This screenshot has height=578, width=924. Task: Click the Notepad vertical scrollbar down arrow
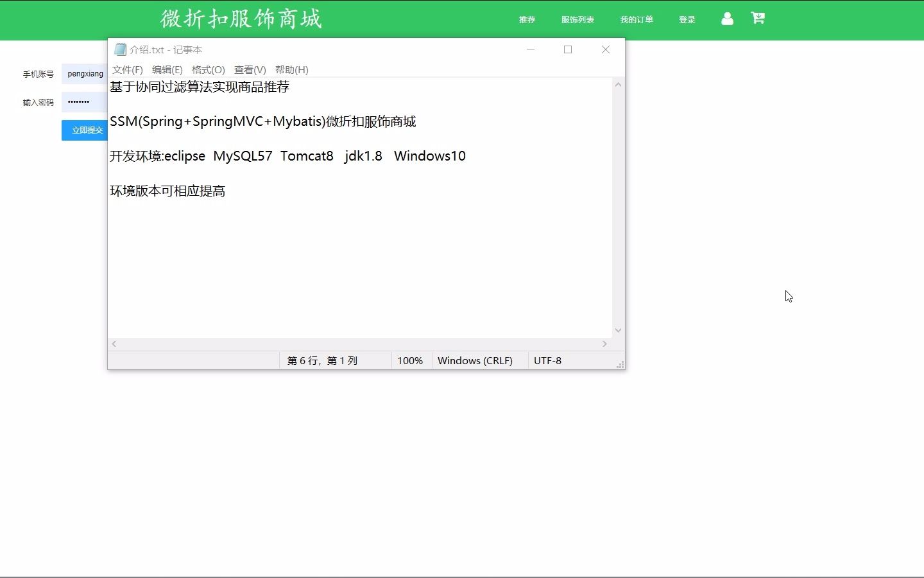[x=619, y=330]
